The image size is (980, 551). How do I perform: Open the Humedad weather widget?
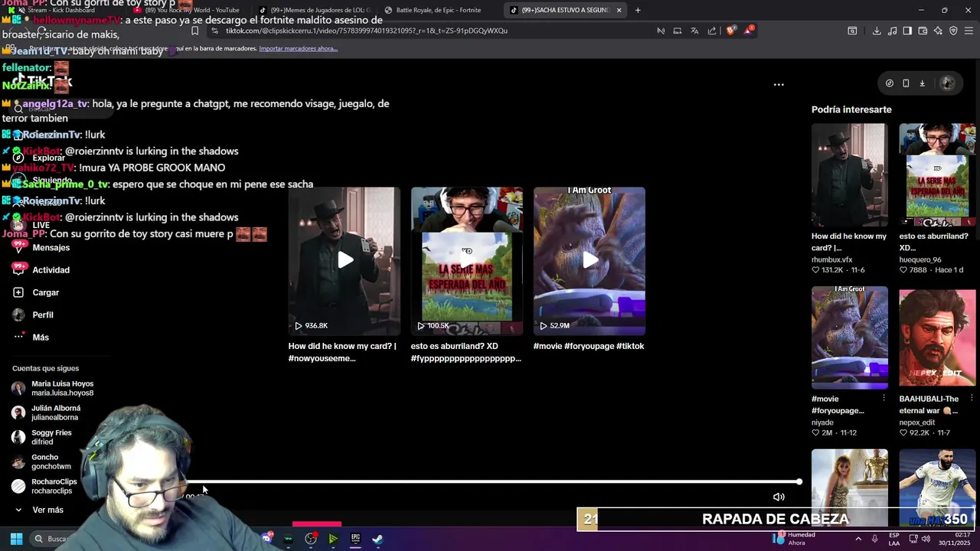795,539
